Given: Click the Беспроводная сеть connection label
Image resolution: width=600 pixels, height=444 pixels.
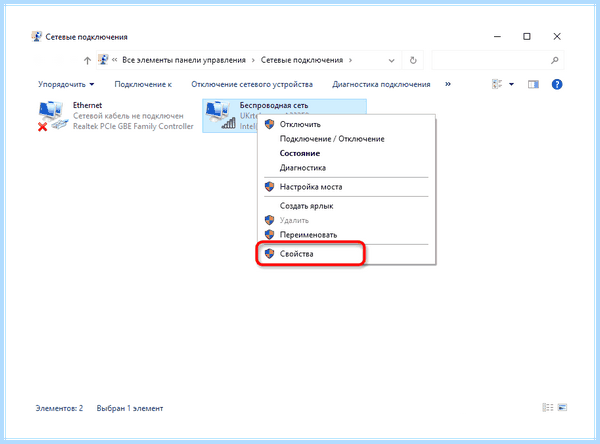Looking at the screenshot, I should tap(274, 105).
